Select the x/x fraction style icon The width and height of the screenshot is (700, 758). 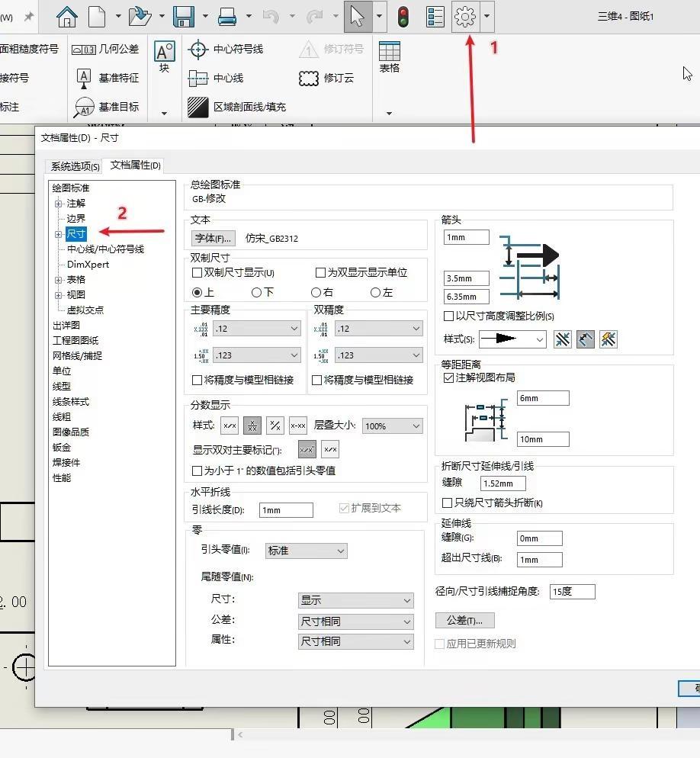230,426
